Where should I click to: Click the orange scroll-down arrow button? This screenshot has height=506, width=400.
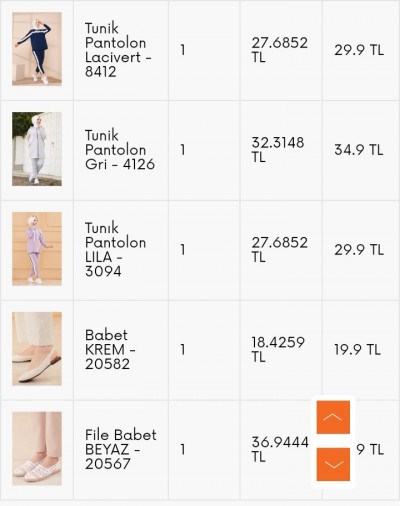(x=333, y=464)
